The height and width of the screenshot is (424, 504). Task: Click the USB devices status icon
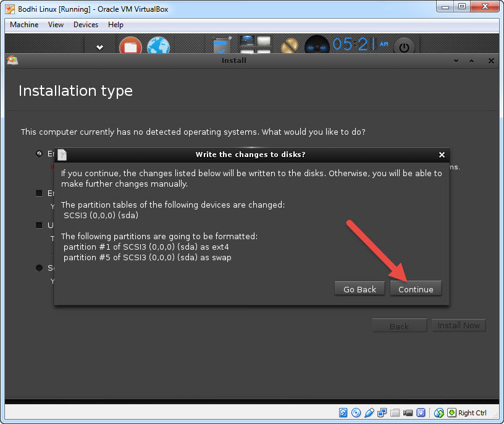pyautogui.click(x=369, y=412)
